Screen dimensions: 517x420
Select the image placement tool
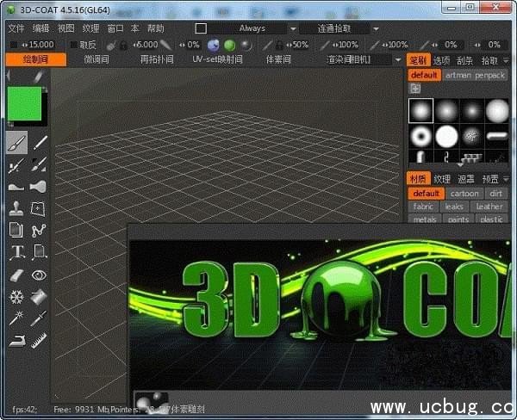pos(40,253)
